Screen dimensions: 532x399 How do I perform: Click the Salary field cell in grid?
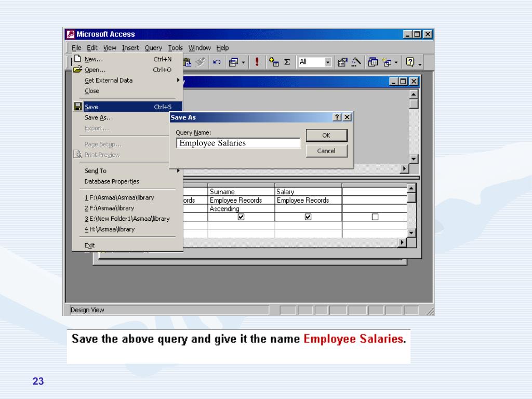308,192
